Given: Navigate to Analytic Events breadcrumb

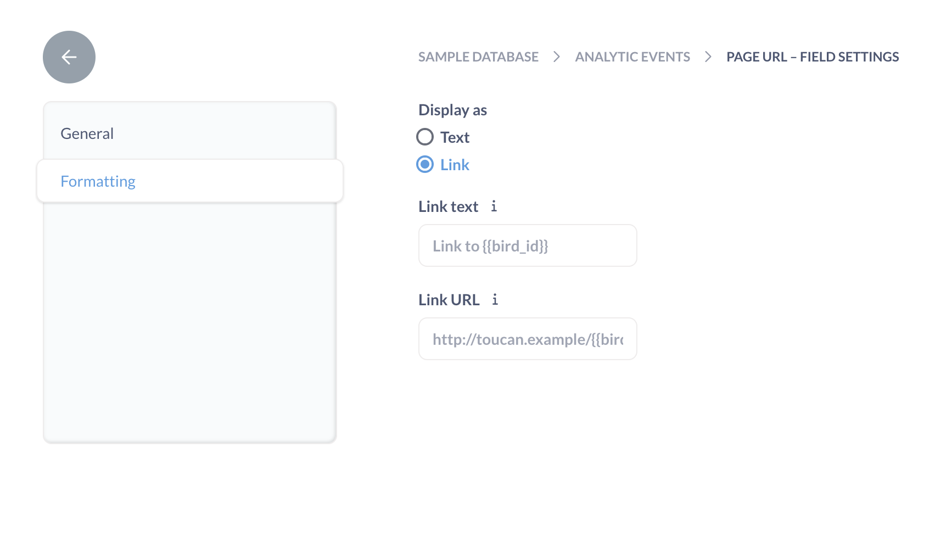Looking at the screenshot, I should [x=632, y=57].
